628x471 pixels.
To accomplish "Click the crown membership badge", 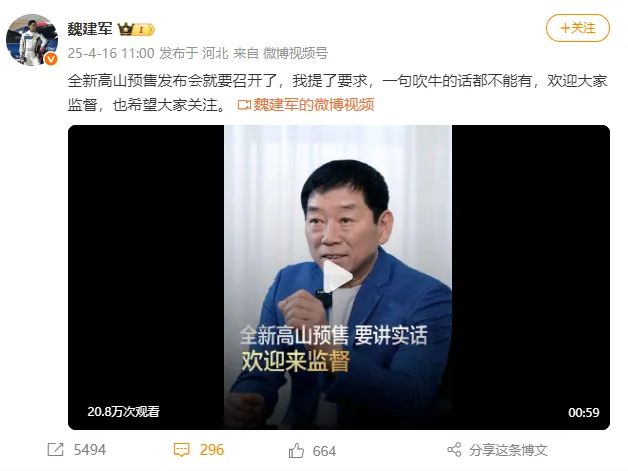I will (x=136, y=29).
